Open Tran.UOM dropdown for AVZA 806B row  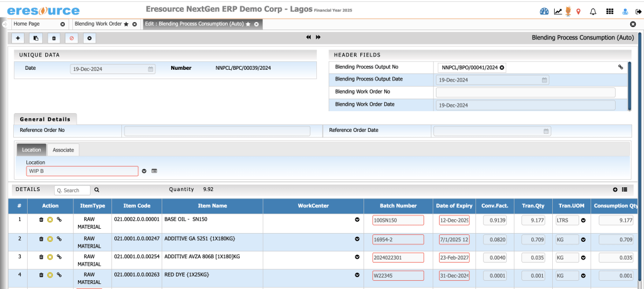point(583,258)
